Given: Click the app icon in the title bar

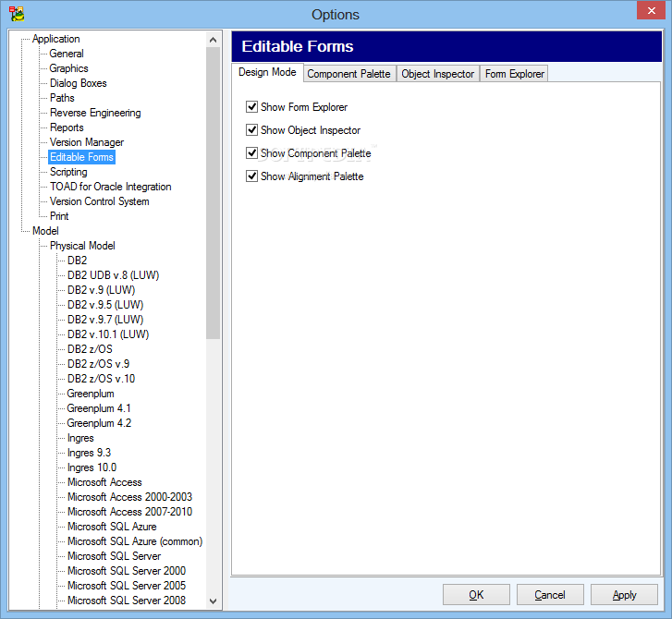Looking at the screenshot, I should (17, 14).
